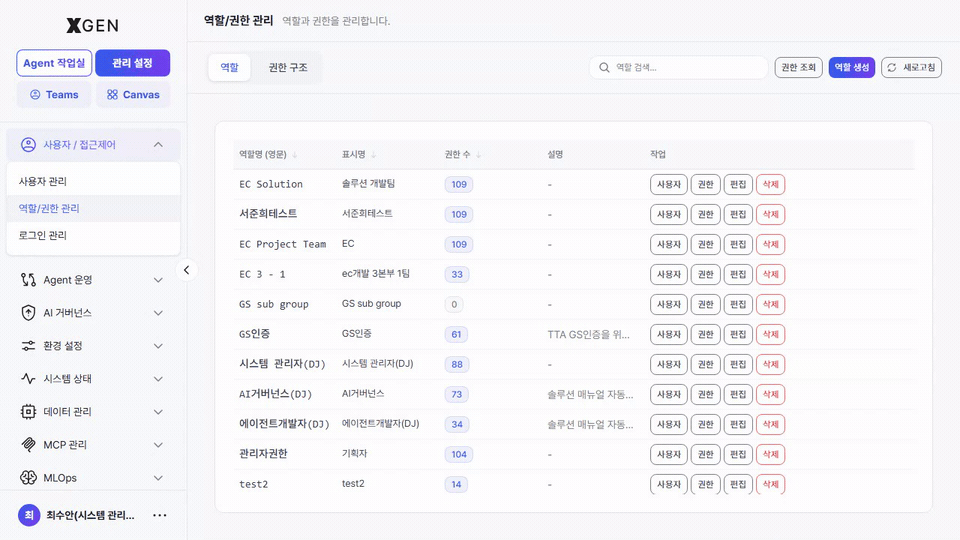Click the AI 거버넌스 shield icon
Viewport: 960px width, 540px height.
click(x=28, y=313)
